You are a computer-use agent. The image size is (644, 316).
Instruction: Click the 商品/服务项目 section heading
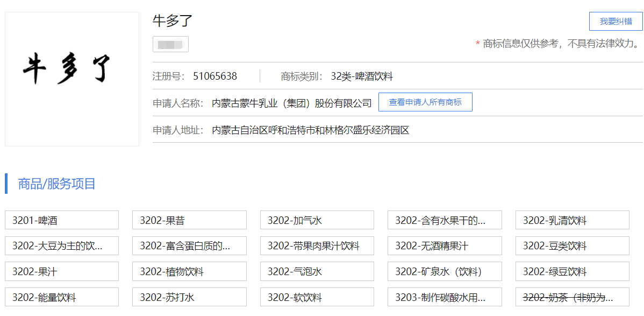pos(56,184)
